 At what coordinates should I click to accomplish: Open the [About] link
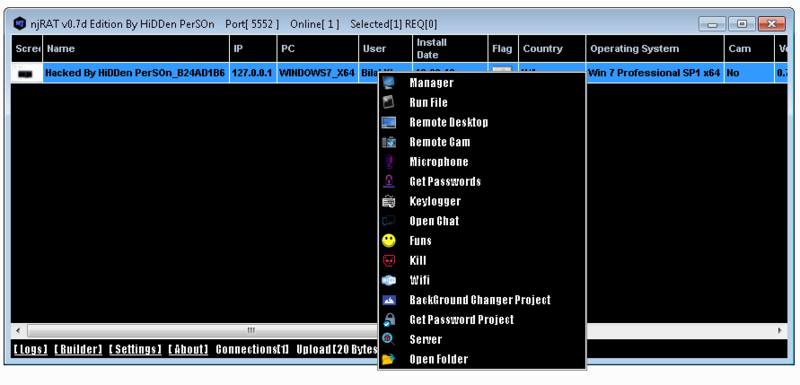(188, 350)
